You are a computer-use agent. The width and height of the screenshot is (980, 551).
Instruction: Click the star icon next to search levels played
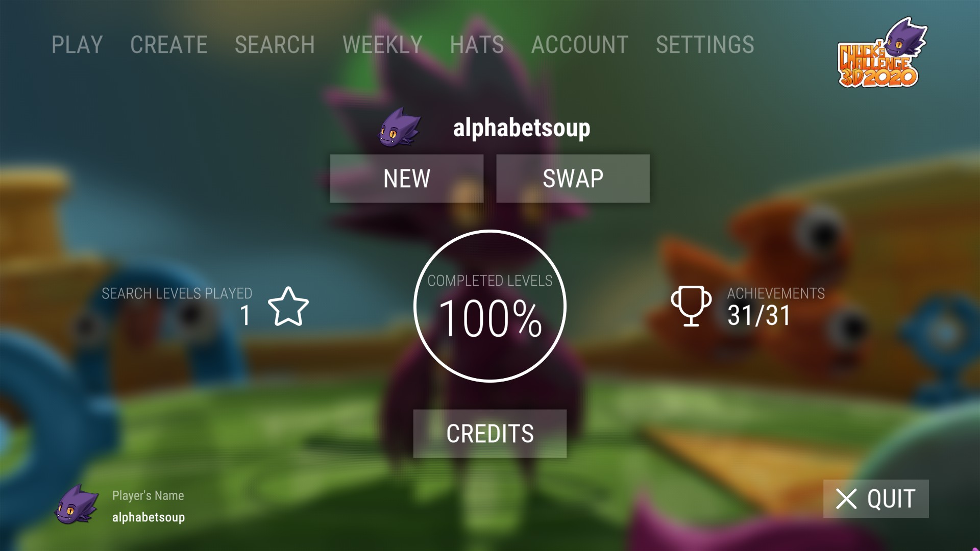pyautogui.click(x=288, y=306)
